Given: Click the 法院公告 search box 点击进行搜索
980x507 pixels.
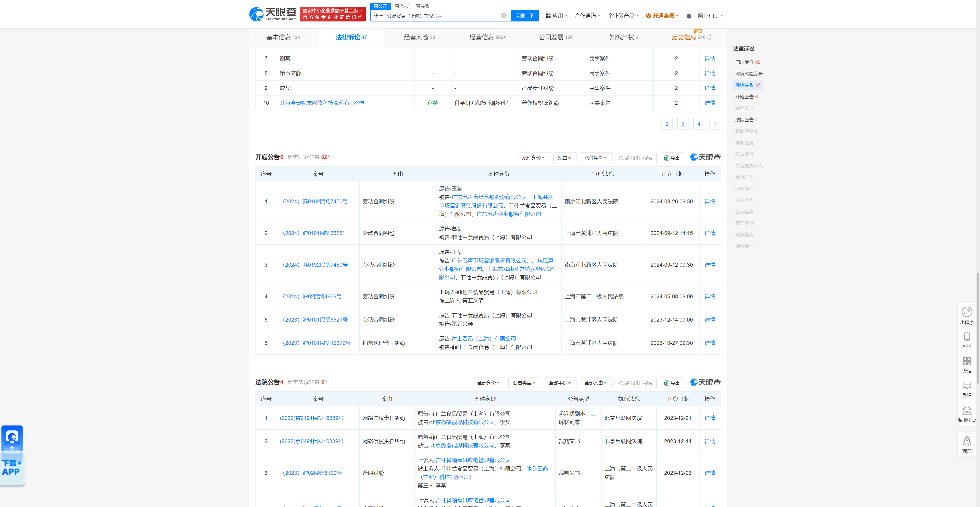Looking at the screenshot, I should coord(636,383).
